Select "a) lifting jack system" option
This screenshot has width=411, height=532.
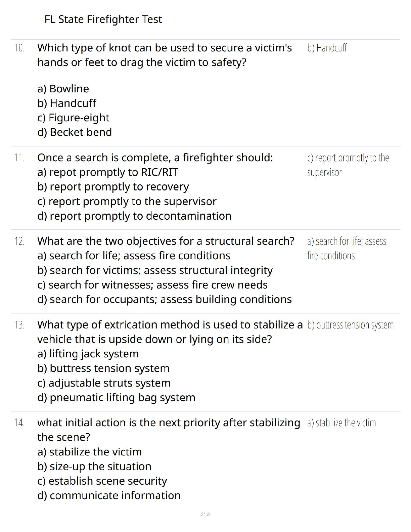(88, 354)
